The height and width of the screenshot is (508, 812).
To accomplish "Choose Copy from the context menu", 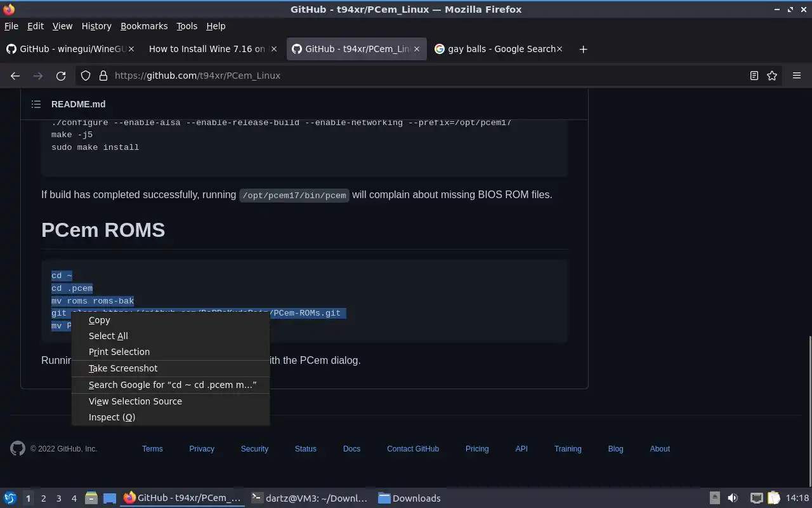I will 170,320.
